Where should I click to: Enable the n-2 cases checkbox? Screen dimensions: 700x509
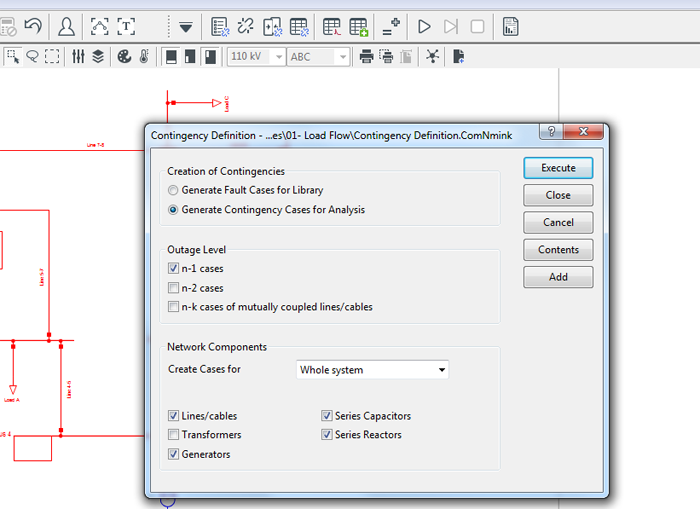174,288
